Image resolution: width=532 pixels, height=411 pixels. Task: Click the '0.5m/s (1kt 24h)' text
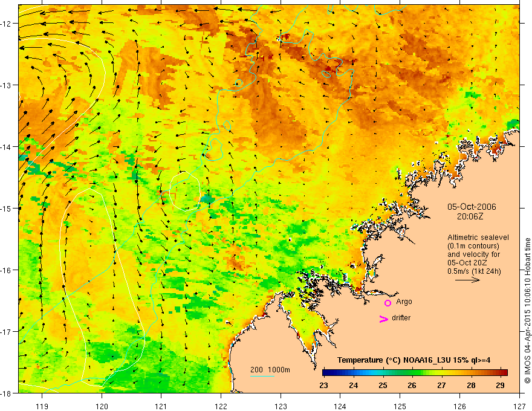pos(474,271)
